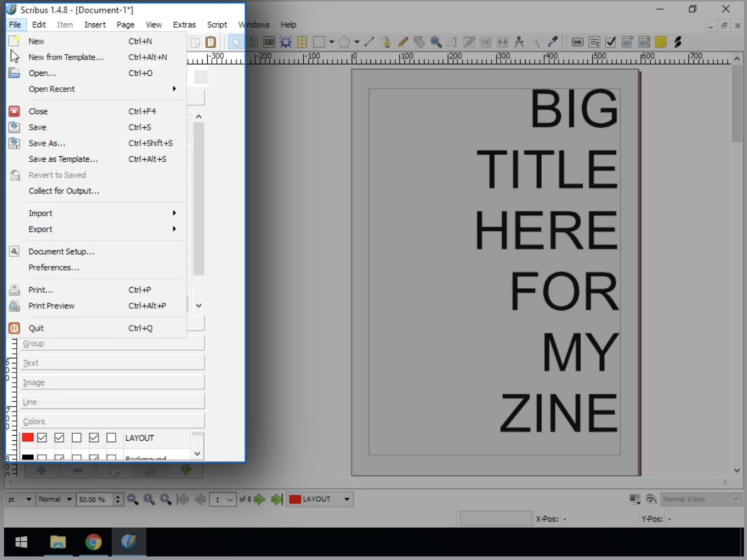The height and width of the screenshot is (560, 747).
Task: Open the polygon tool dropdown arrow
Action: 357,42
